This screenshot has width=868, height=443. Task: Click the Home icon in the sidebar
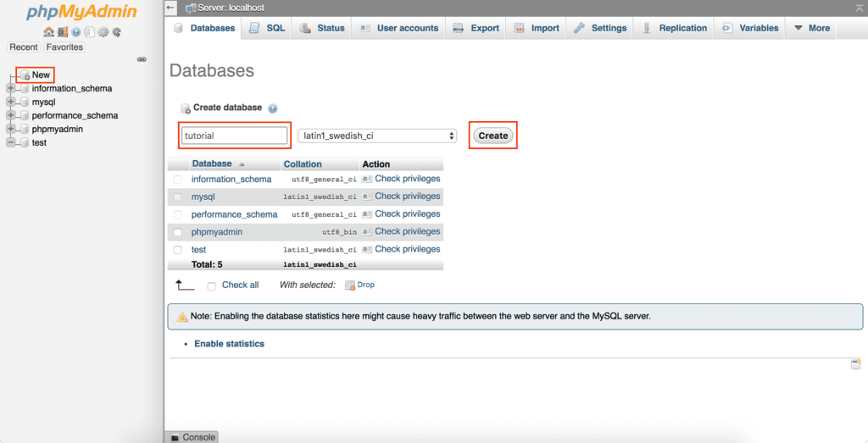pos(48,32)
